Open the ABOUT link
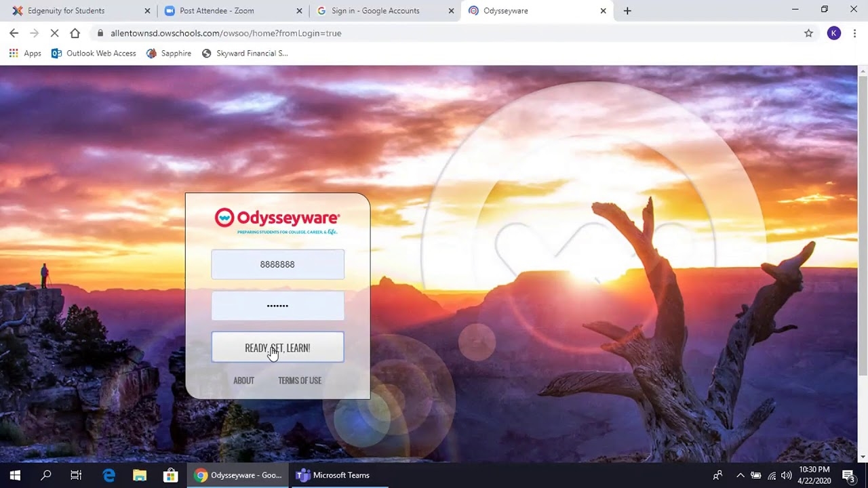 click(x=243, y=380)
